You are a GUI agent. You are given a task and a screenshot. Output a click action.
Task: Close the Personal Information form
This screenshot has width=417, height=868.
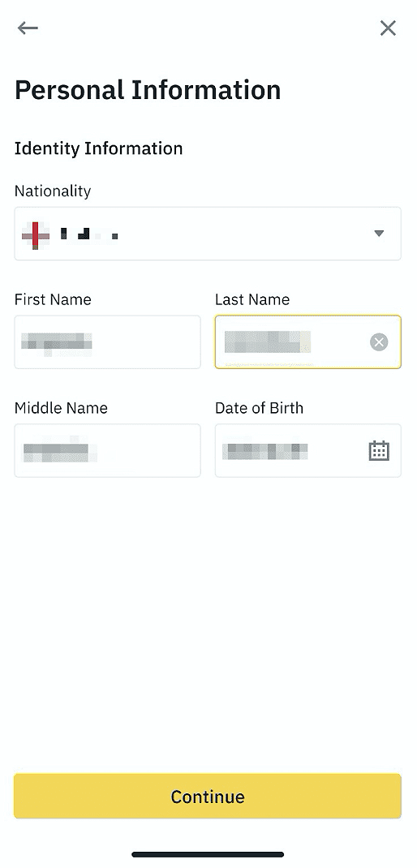[388, 28]
